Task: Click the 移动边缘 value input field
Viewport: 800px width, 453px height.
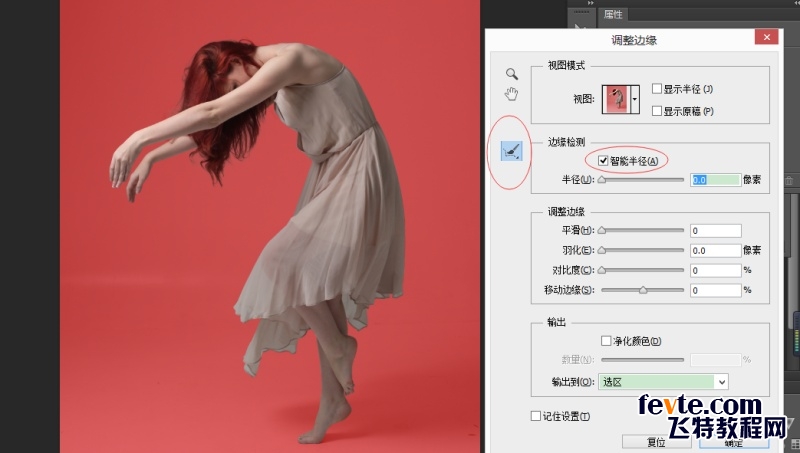Action: click(715, 290)
